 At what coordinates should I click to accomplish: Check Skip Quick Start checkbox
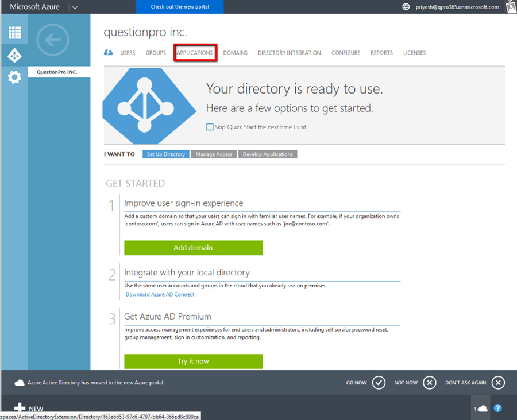point(210,127)
